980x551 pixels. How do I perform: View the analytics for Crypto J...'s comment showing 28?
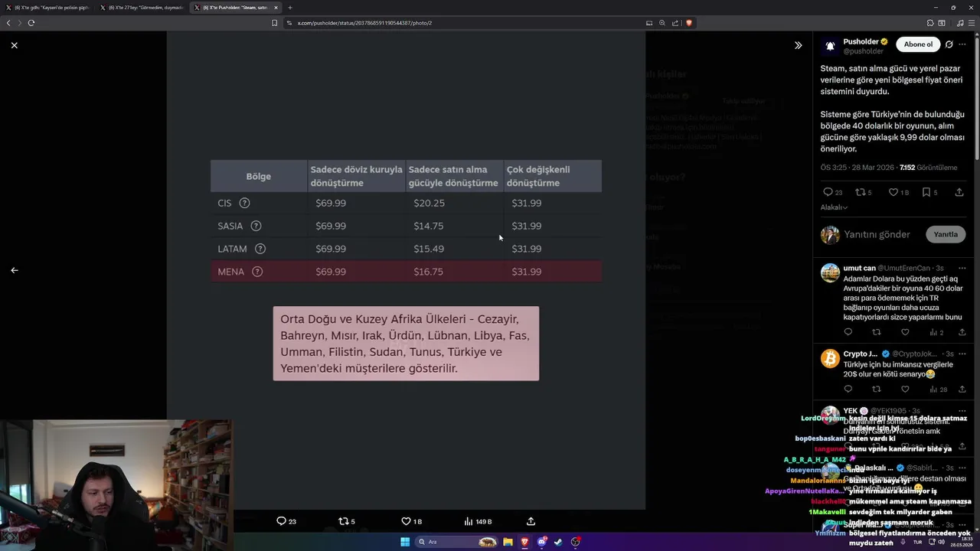pyautogui.click(x=938, y=389)
